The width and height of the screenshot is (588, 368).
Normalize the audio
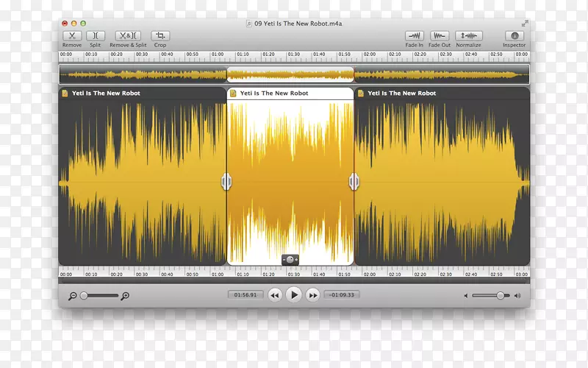coord(468,35)
